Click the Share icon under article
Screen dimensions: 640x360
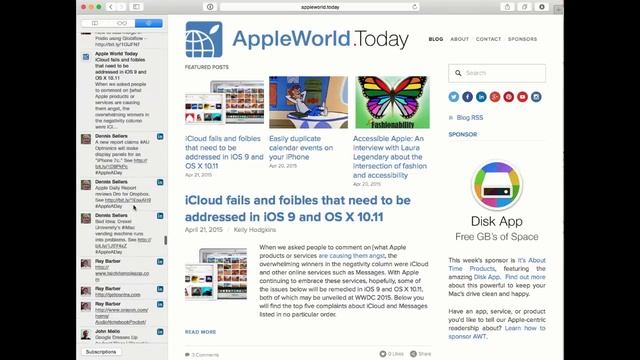click(413, 354)
